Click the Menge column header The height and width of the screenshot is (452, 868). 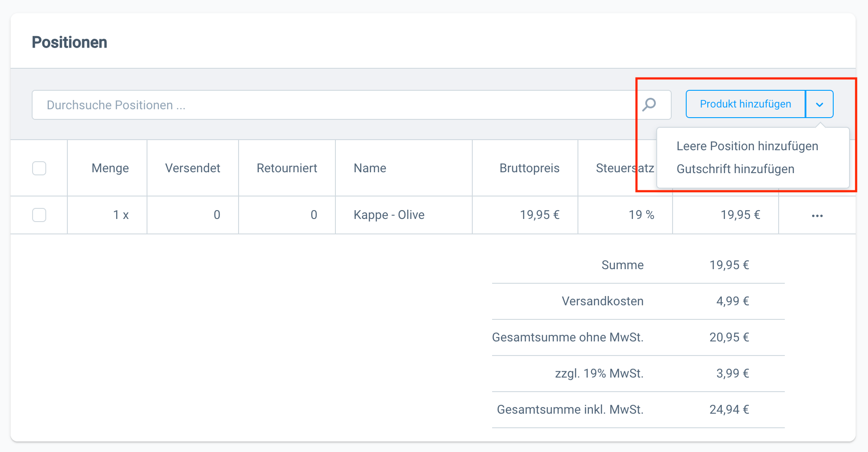pos(110,168)
